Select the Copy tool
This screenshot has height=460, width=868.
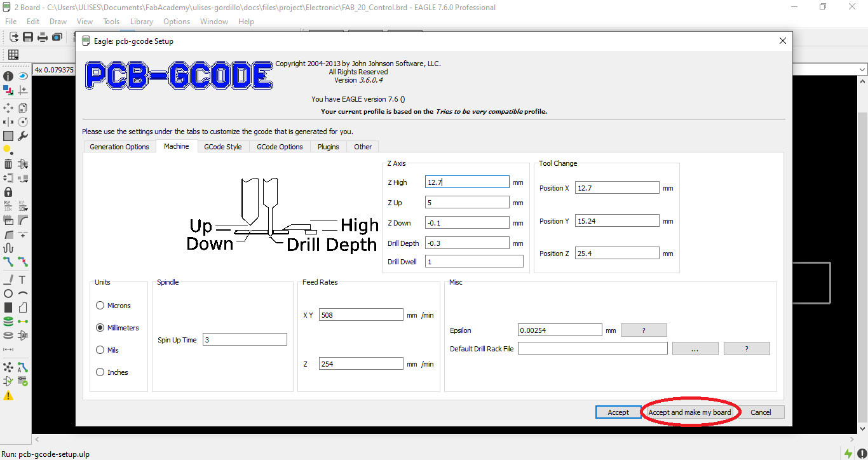[x=23, y=108]
